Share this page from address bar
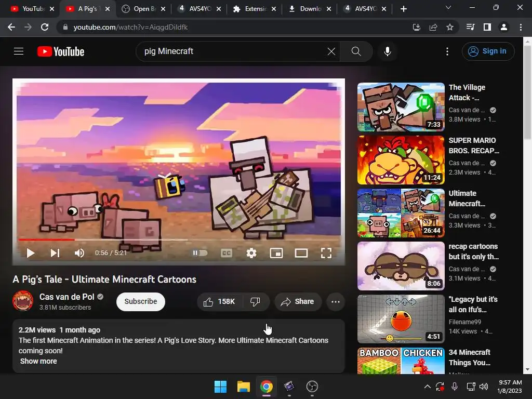The width and height of the screenshot is (532, 399). [433, 27]
